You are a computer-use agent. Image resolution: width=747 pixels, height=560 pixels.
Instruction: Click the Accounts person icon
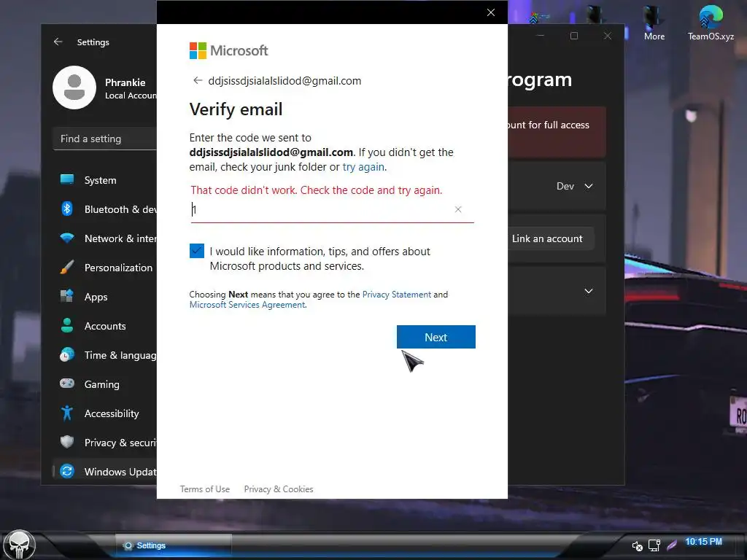67,325
